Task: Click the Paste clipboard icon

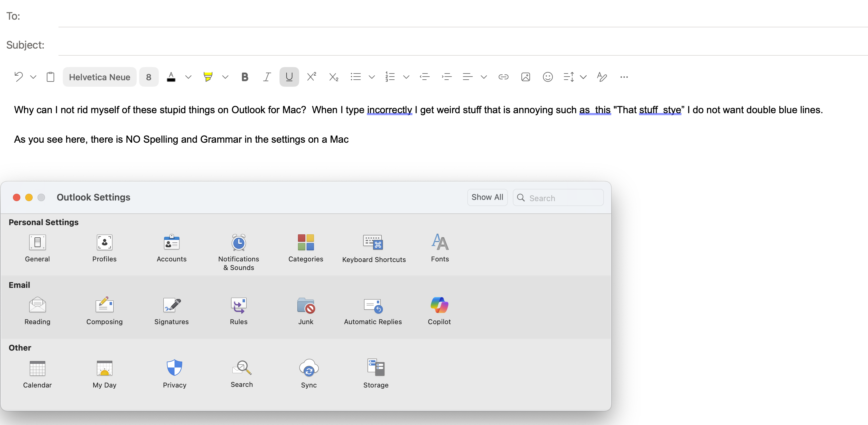Action: click(50, 77)
